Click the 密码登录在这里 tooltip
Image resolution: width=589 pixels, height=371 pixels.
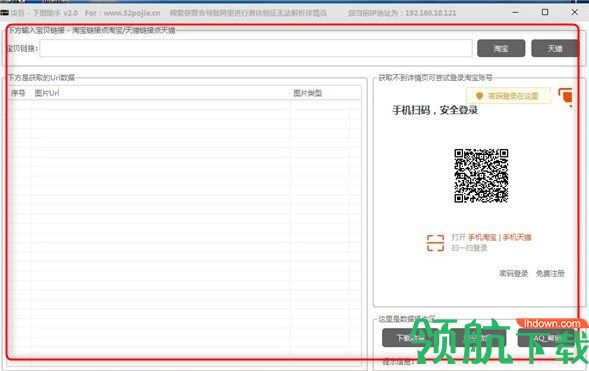pyautogui.click(x=509, y=96)
